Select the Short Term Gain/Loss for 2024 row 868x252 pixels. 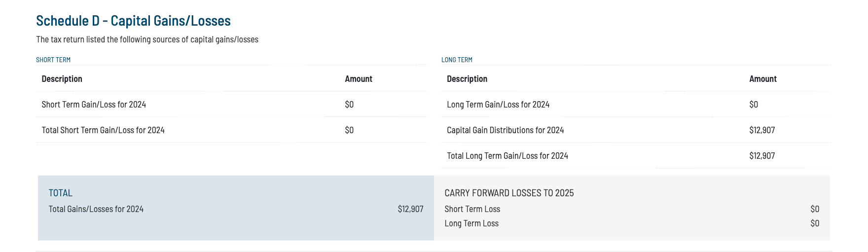pyautogui.click(x=94, y=105)
